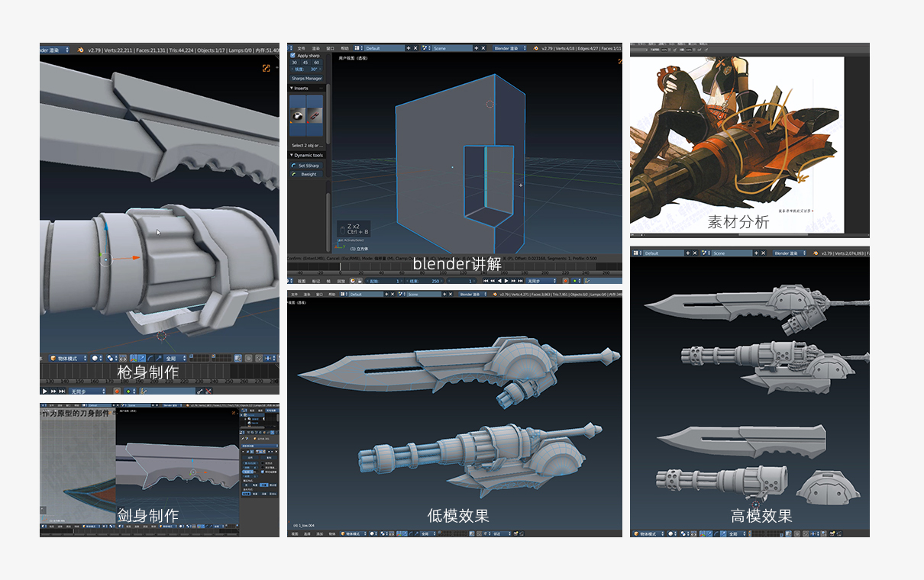Open 全局 orientation dropdown in gun-body panel
Image resolution: width=924 pixels, height=580 pixels.
[175, 358]
